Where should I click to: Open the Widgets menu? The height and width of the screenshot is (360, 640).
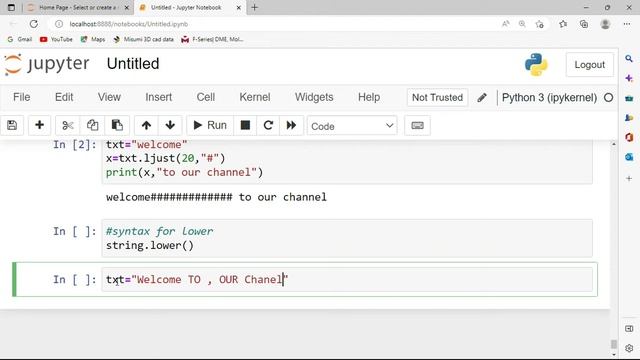(314, 97)
